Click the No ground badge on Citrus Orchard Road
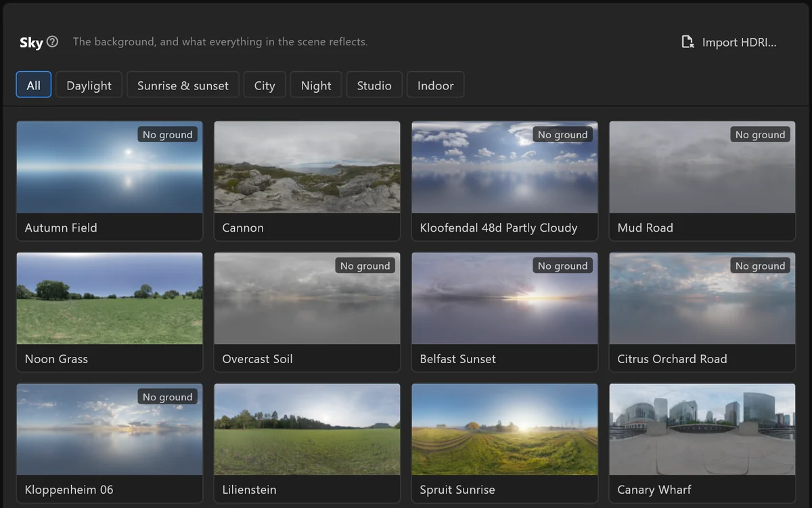 click(x=761, y=266)
